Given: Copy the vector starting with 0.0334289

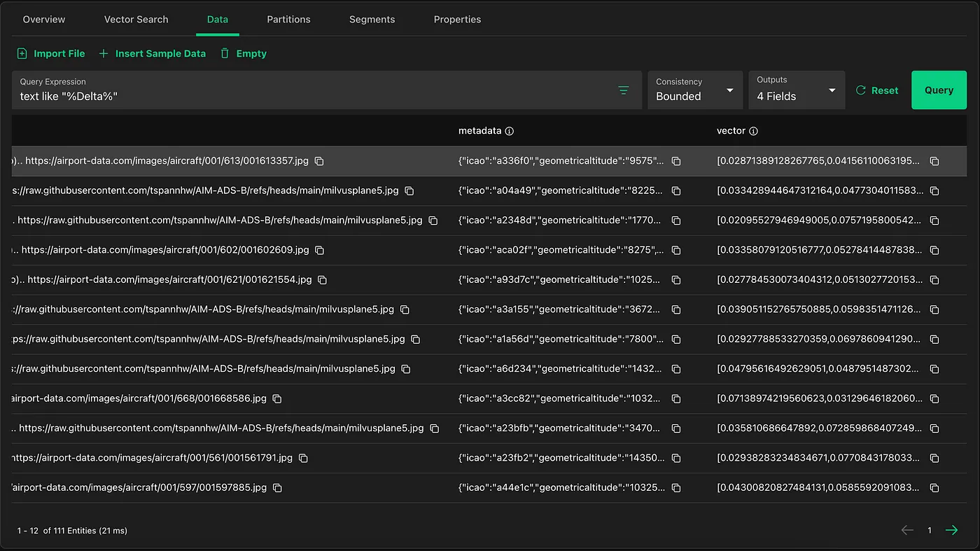Looking at the screenshot, I should coord(934,191).
